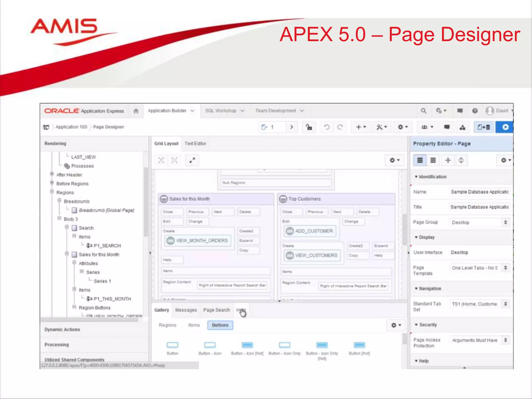Switch to the Text Editor tab

pos(195,144)
